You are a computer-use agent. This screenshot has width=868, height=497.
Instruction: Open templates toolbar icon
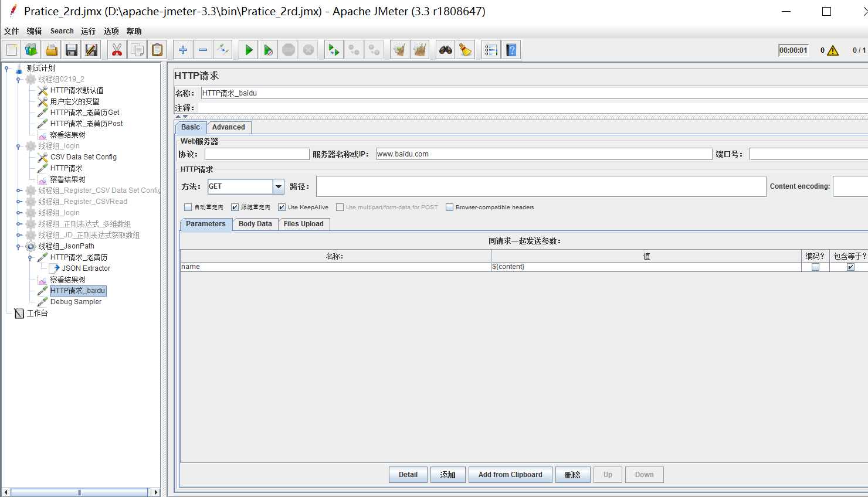(x=32, y=50)
